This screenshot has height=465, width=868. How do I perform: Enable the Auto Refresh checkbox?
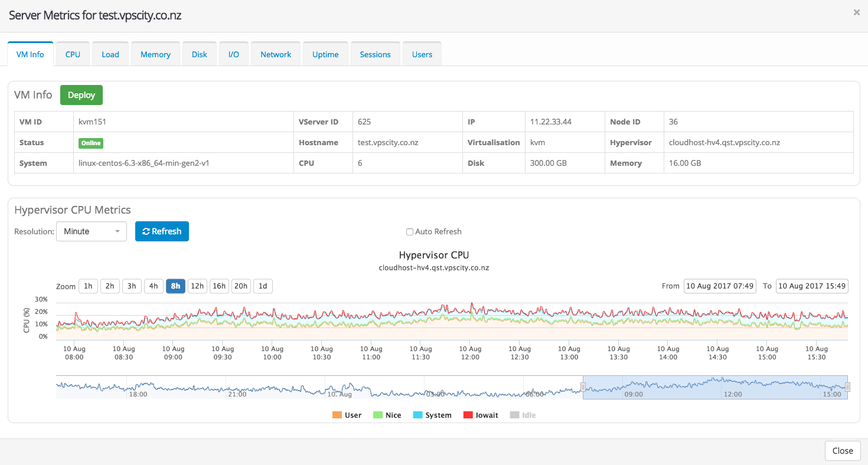click(410, 232)
